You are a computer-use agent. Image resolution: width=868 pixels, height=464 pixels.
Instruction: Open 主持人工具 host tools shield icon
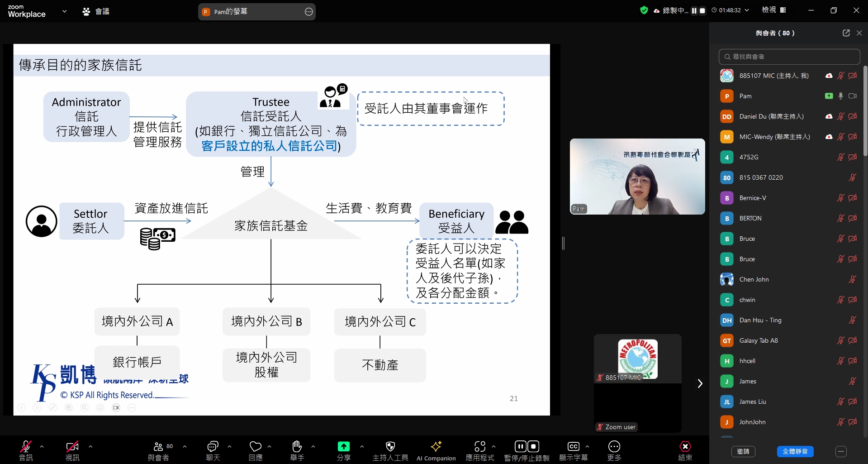click(x=390, y=447)
